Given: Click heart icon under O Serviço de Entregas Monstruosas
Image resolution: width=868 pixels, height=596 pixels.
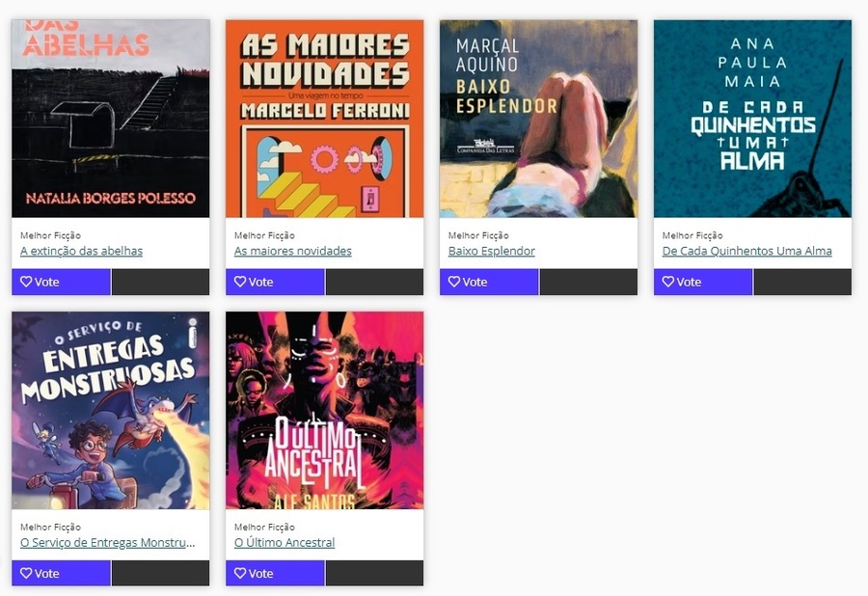Looking at the screenshot, I should coord(26,573).
